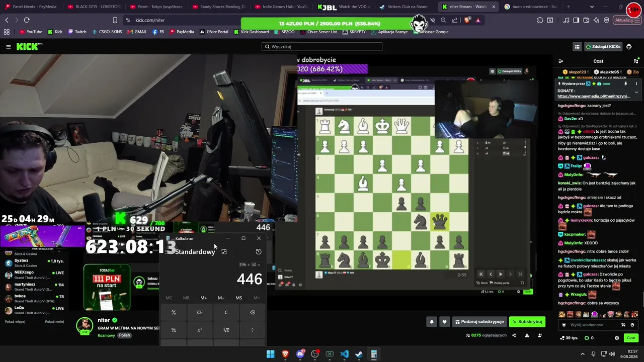This screenshot has height=362, width=644.
Task: Switch to the Indie Games Hub YouTube tab
Action: [x=282, y=7]
